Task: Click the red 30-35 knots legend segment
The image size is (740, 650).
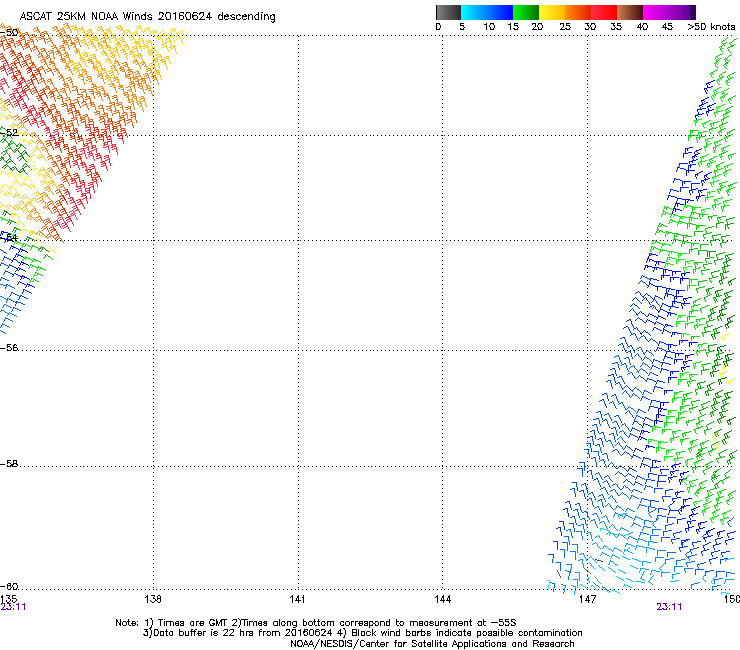Action: [x=604, y=12]
